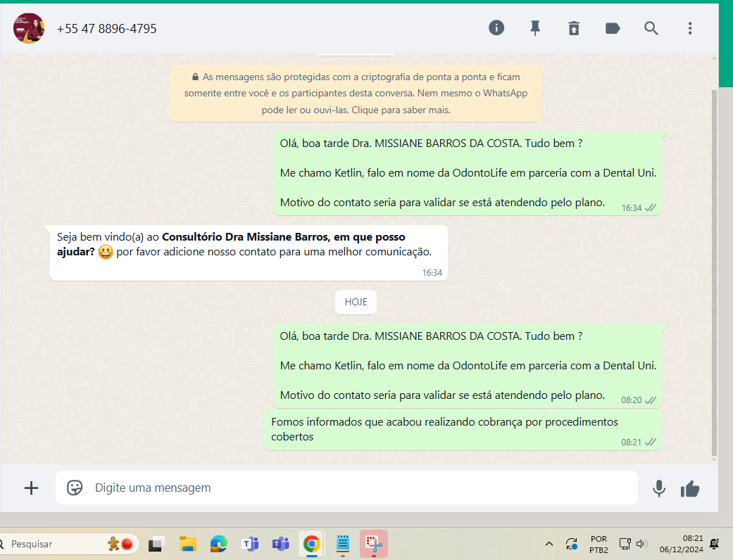
Task: Open the contact's profile picture
Action: pos(29,28)
